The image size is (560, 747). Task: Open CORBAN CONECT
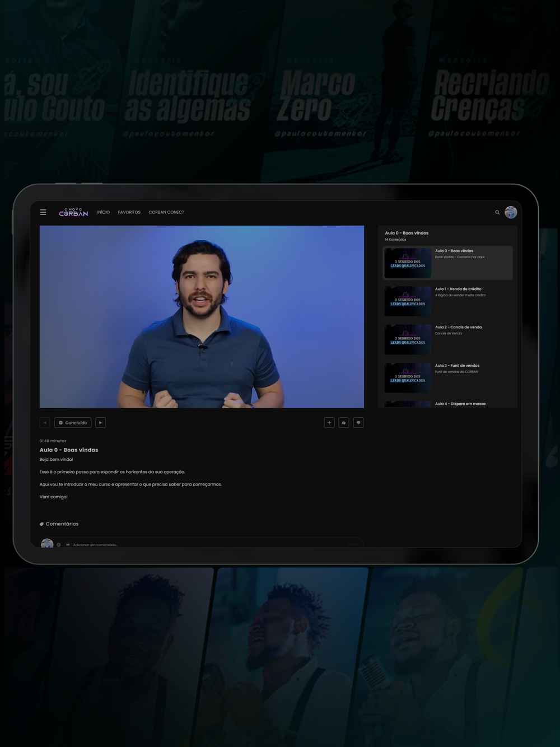pos(166,212)
